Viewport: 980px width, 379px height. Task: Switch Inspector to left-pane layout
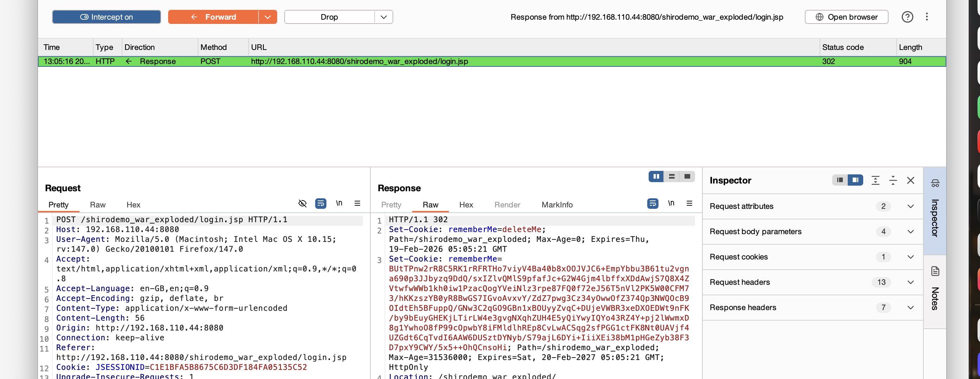[840, 180]
